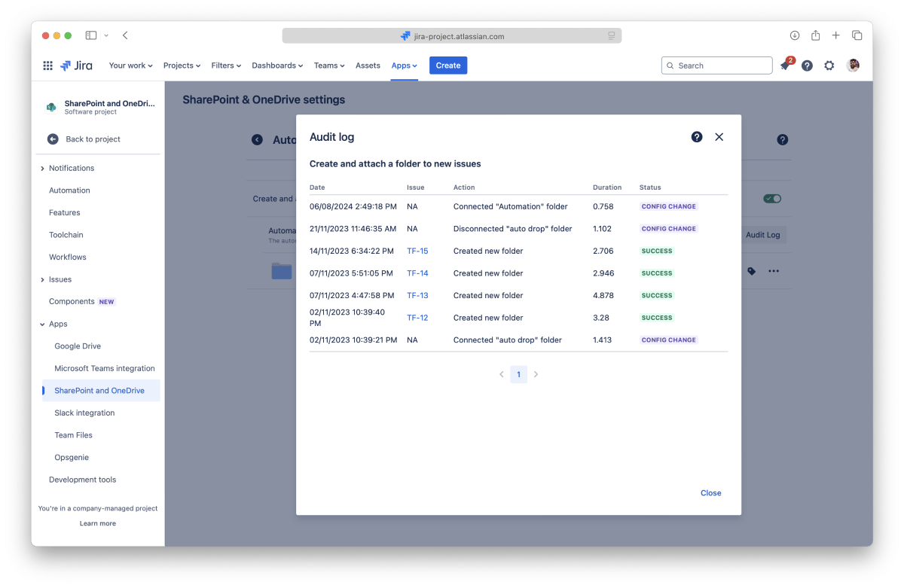
Task: Click the back arrow beside Back to project
Action: 53,139
